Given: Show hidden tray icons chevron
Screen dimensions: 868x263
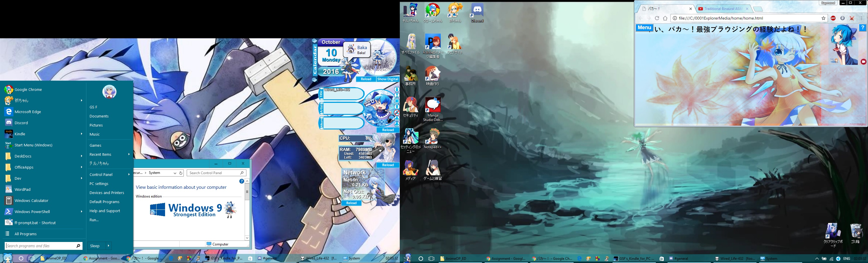Looking at the screenshot, I should pos(817,259).
